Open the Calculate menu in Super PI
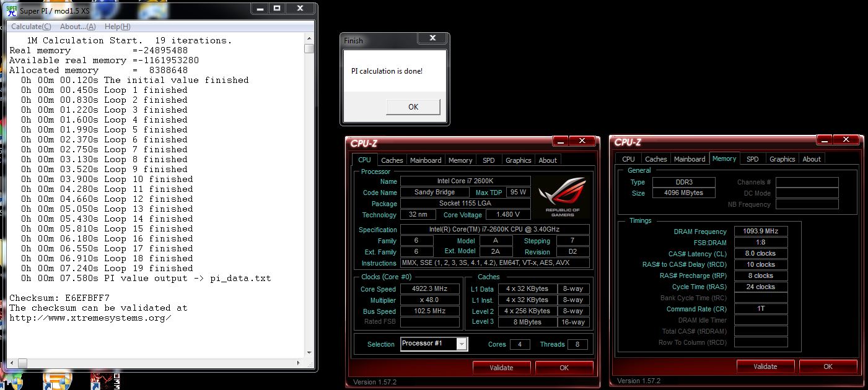 (31, 27)
